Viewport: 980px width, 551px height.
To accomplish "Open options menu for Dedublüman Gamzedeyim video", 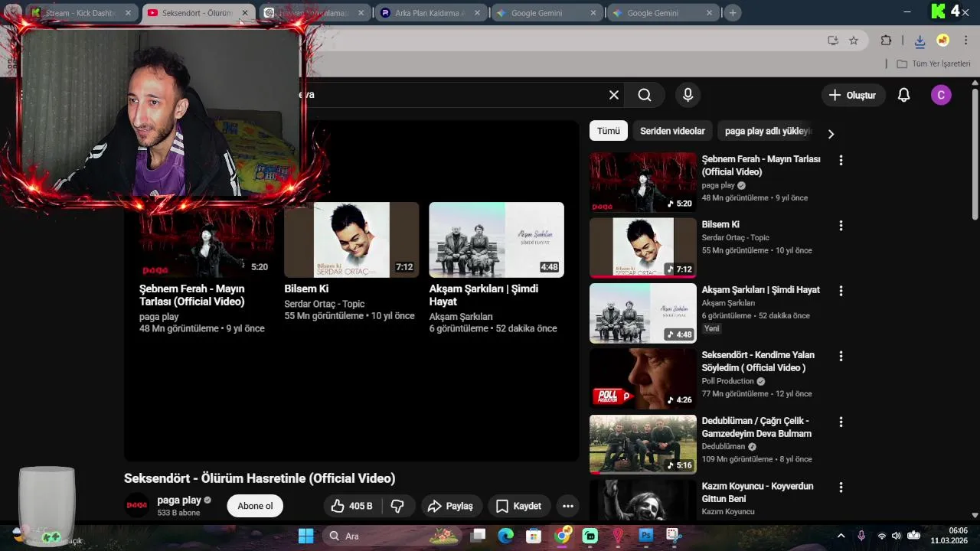I will click(841, 422).
